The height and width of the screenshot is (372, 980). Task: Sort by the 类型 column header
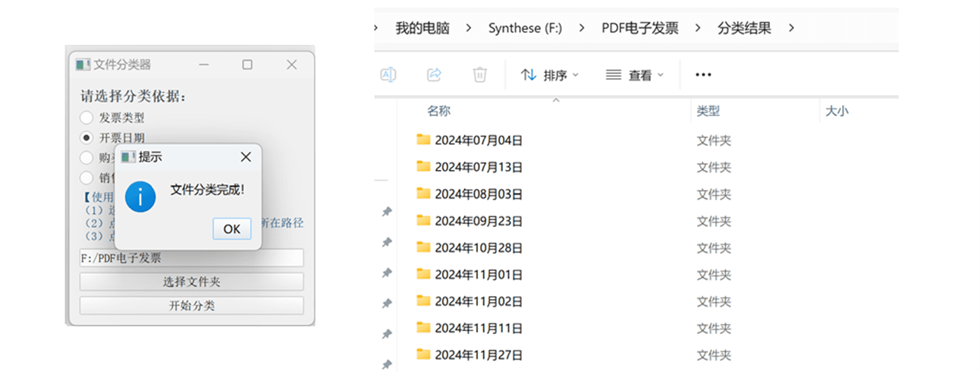coord(708,112)
